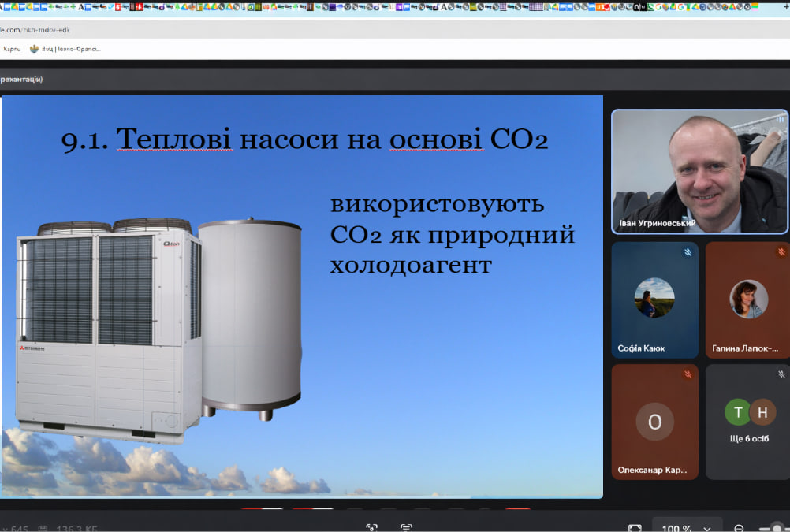Click the zoom slider handle
This screenshot has width=790, height=532.
pyautogui.click(x=777, y=528)
